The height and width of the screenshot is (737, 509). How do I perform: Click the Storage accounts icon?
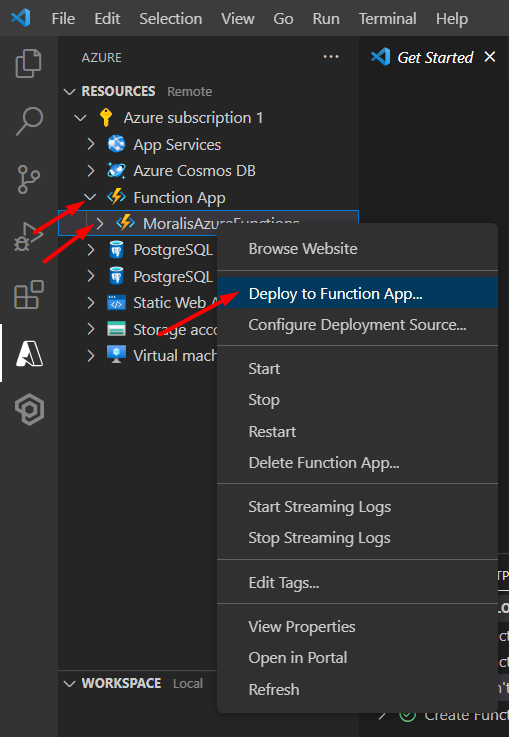tap(116, 329)
